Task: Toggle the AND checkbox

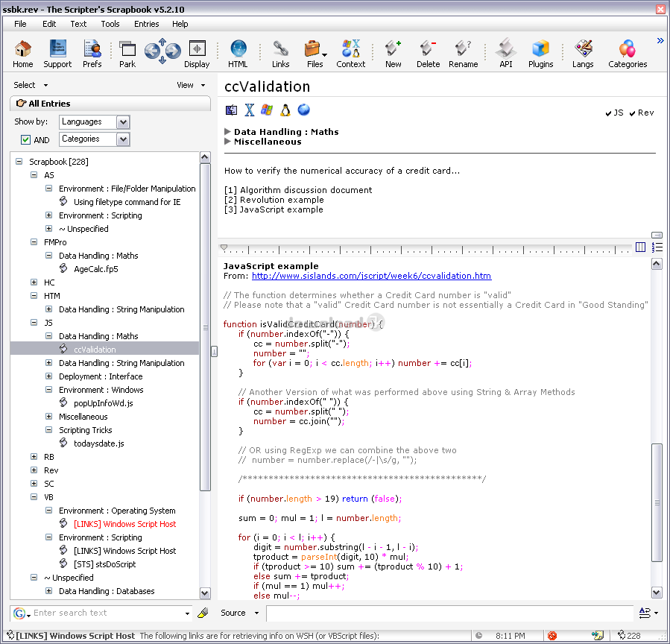Action: coord(26,139)
